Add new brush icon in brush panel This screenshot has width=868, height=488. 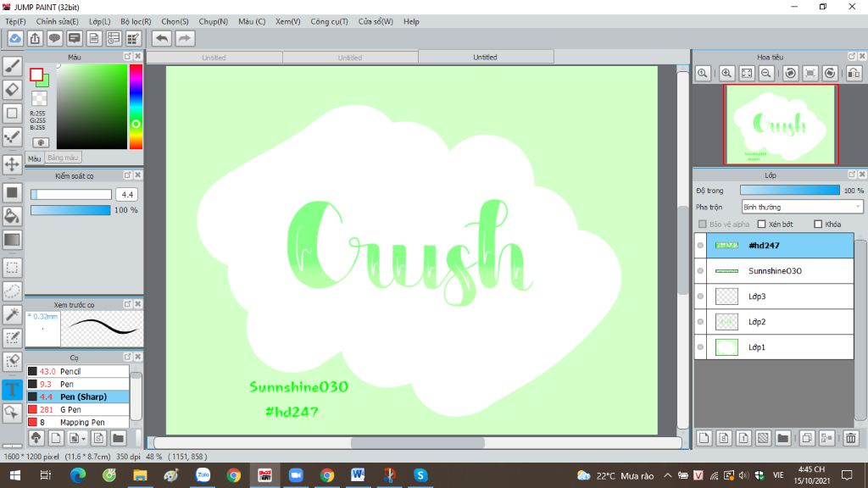(x=56, y=438)
